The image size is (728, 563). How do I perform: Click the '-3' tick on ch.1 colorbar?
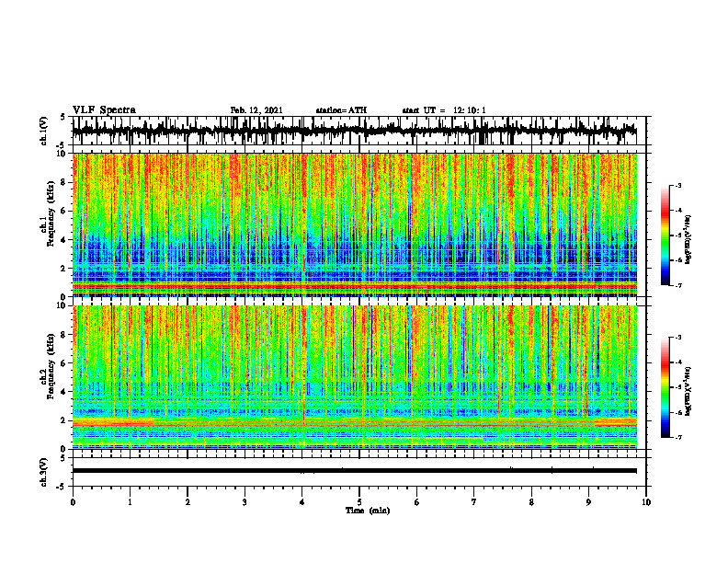click(x=678, y=185)
